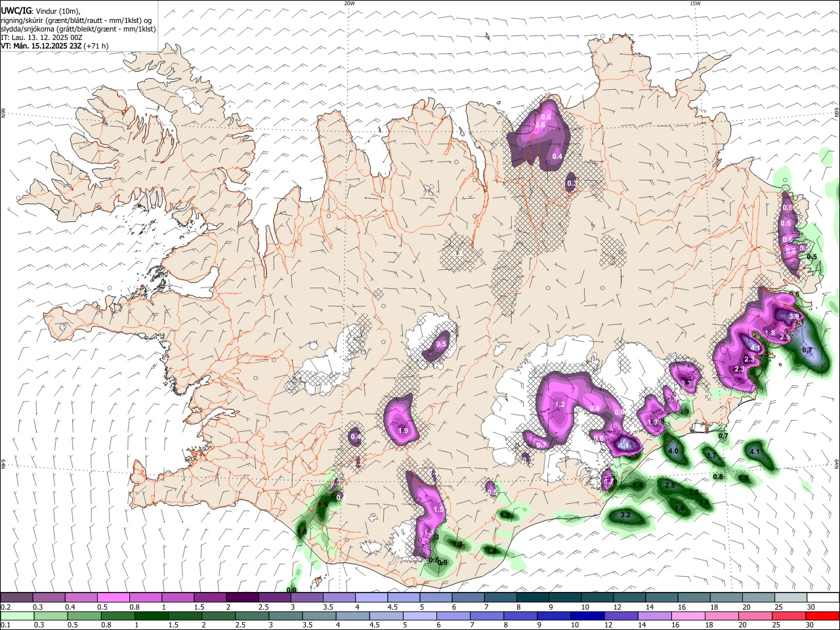Click the 0.1 palest green rain-scale swatch
The height and width of the screenshot is (630, 840).
point(17,616)
